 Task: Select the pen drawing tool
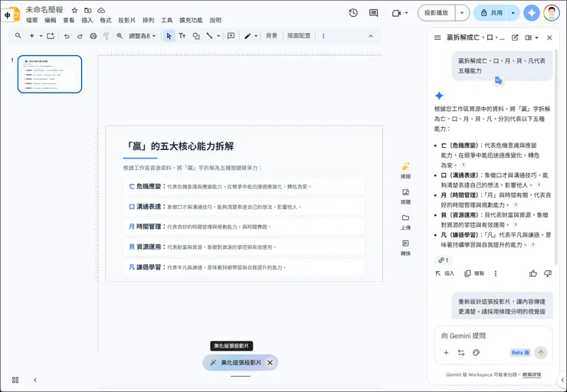(247, 36)
